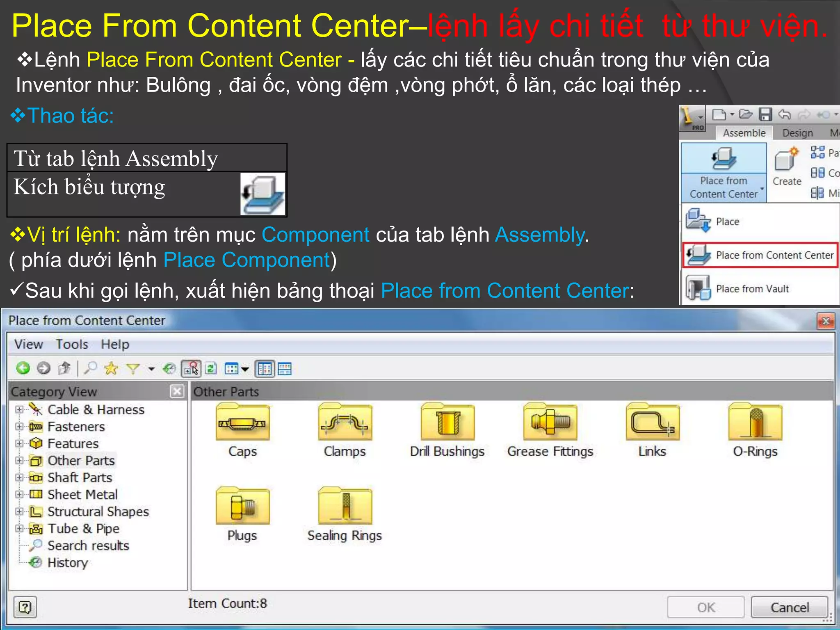
Task: Click the History clock icon in toolbar
Action: tap(169, 369)
